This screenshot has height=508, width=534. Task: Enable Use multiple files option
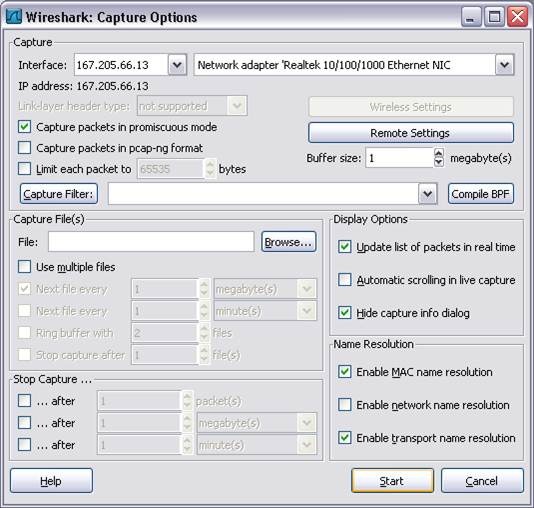pos(25,267)
